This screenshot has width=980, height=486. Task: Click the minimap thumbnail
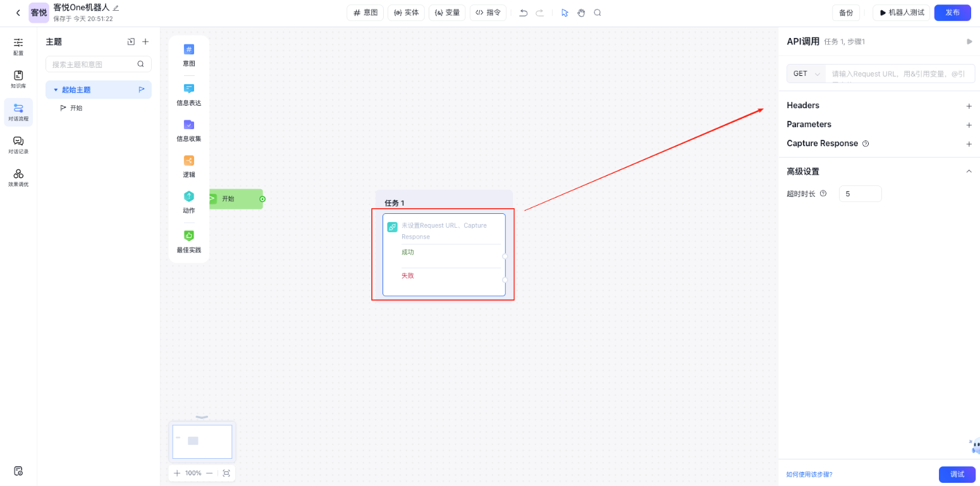pos(202,441)
